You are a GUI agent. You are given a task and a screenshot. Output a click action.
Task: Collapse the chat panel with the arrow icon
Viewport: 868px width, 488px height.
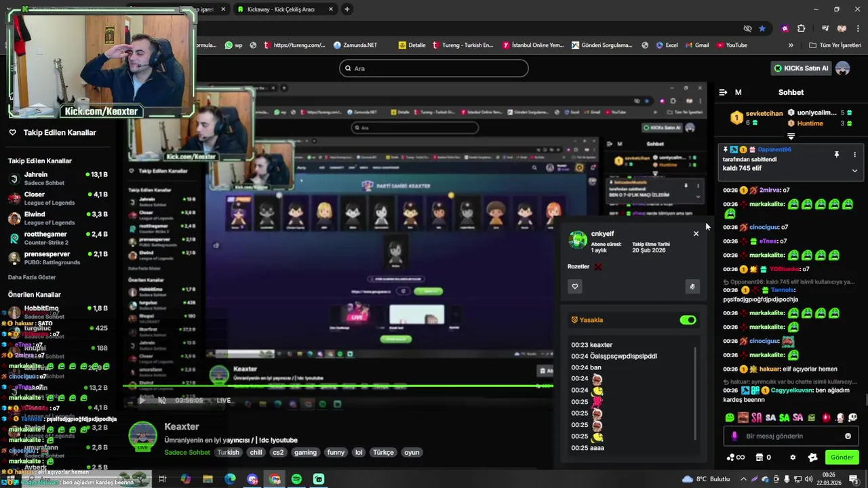[x=723, y=92]
